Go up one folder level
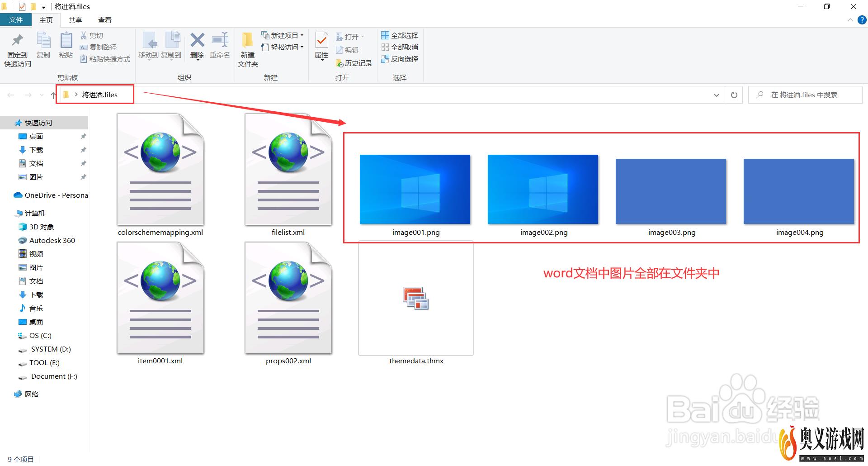868x466 pixels. click(53, 95)
